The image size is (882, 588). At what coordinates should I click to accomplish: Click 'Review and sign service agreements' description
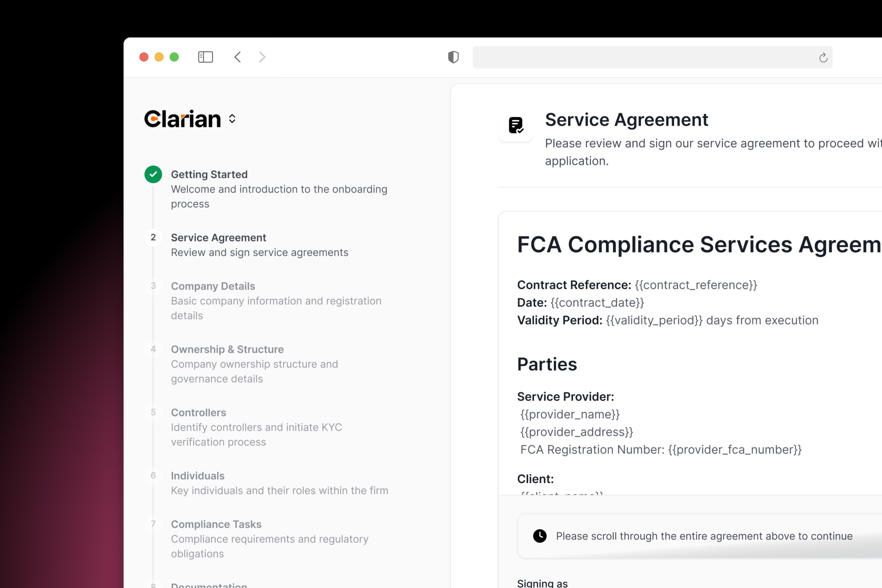click(x=260, y=252)
